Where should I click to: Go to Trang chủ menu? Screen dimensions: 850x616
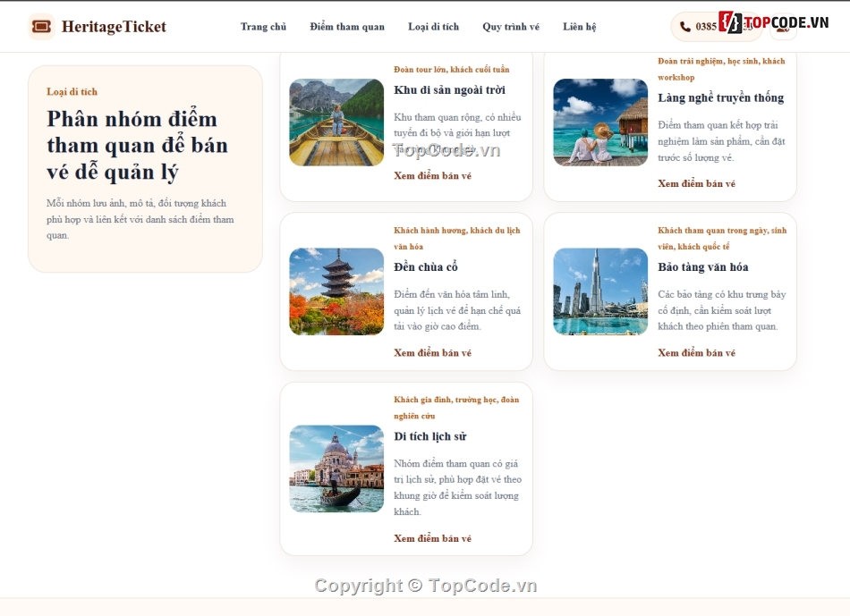point(263,27)
